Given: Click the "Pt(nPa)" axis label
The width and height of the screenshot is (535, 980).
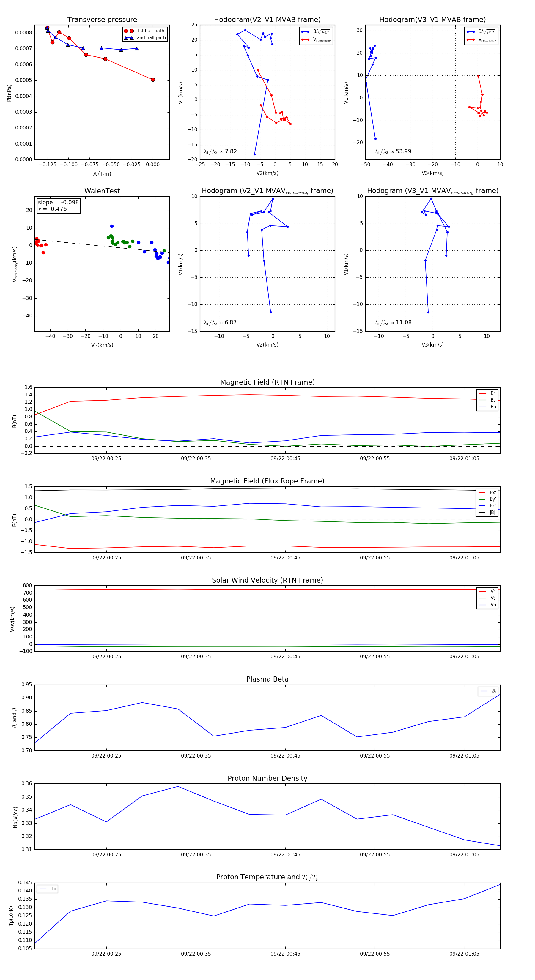Looking at the screenshot, I should pos(9,93).
